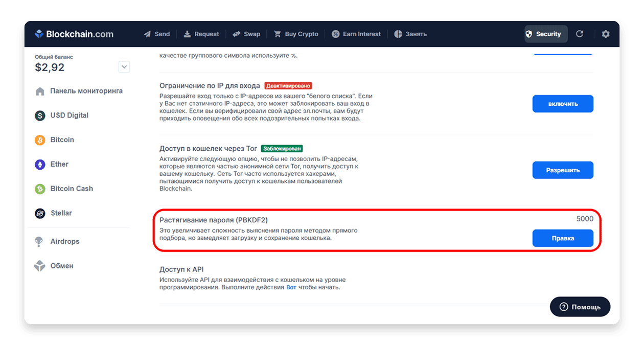Click the Blockchain.com logo

tap(74, 34)
